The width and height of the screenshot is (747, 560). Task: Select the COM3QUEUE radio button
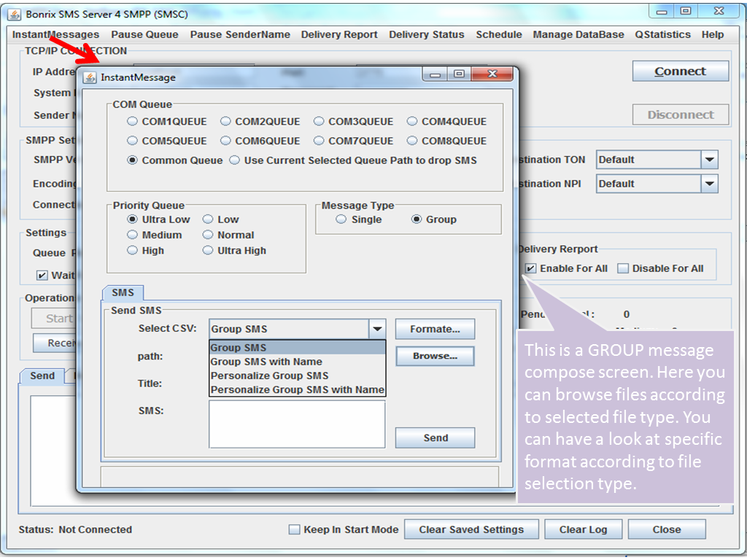coord(319,122)
